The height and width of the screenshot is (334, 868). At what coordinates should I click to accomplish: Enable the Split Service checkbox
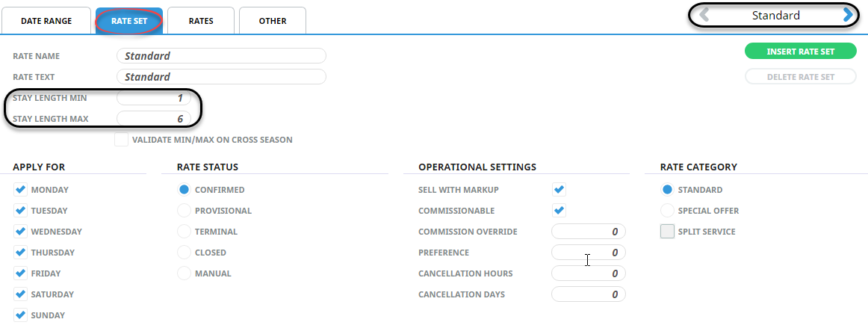click(668, 232)
